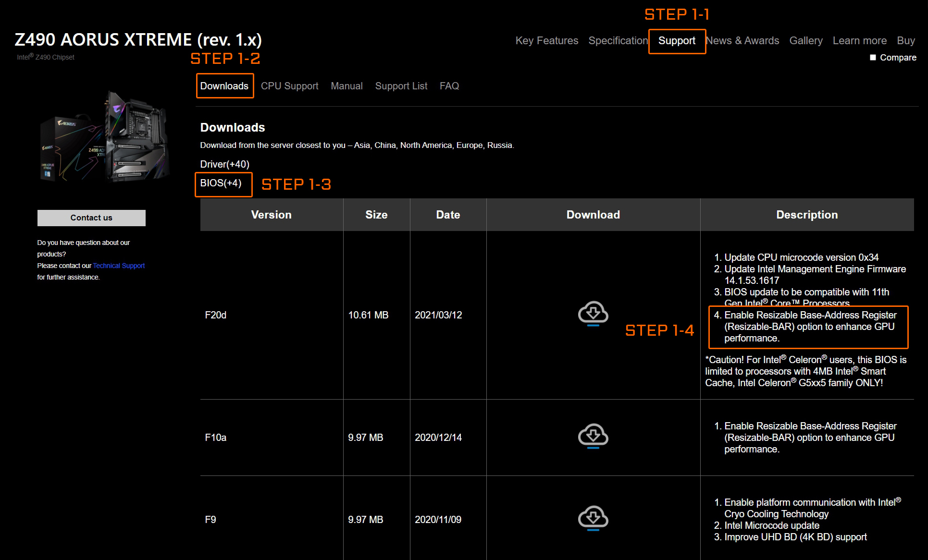Screen dimensions: 928x560
Task: Click the Buy tab
Action: tap(906, 41)
